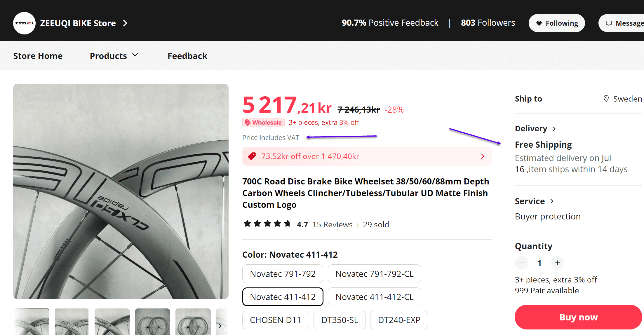Screen dimensions: 644x335
Task: Click the red coupon tag icon
Action: point(252,156)
